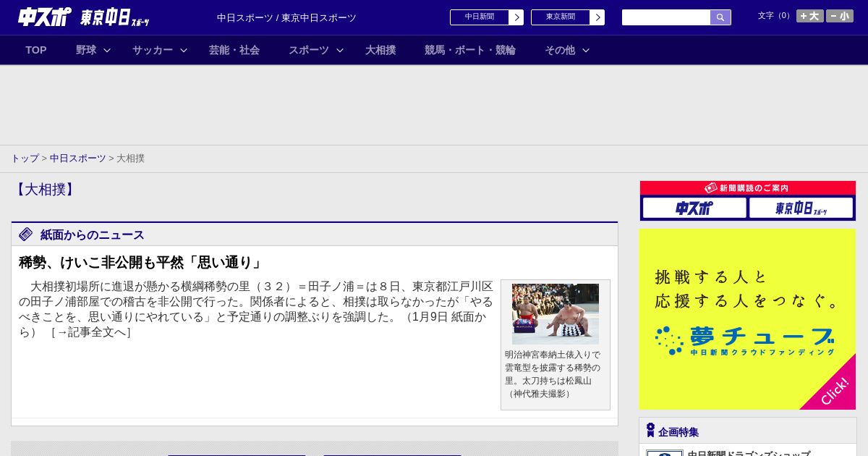This screenshot has height=456, width=868.
Task: Click the トップ breadcrumb link
Action: tap(25, 158)
